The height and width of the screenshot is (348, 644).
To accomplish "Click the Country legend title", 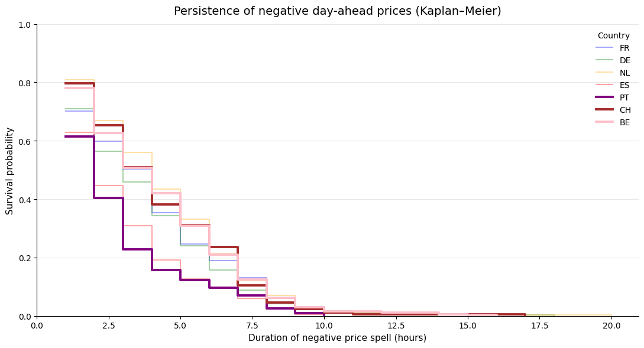I will tap(613, 35).
